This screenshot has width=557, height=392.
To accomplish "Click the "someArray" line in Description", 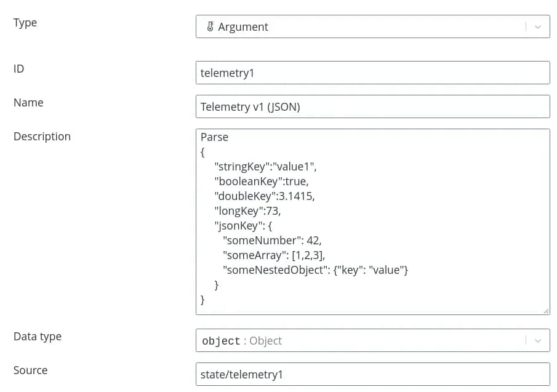I will 274,255.
